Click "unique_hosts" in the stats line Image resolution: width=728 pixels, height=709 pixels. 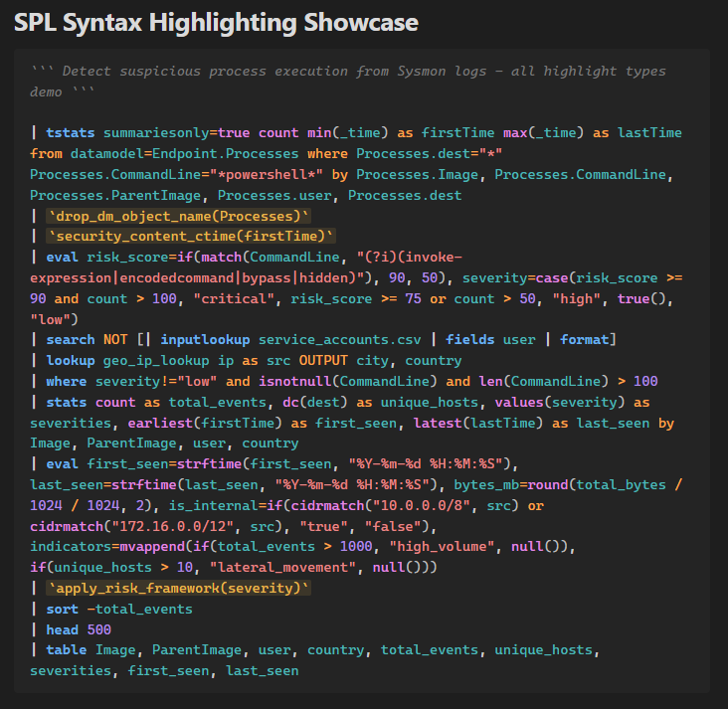click(x=430, y=402)
